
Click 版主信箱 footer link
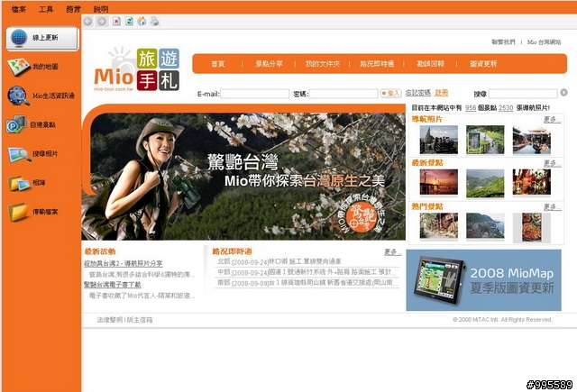point(140,320)
